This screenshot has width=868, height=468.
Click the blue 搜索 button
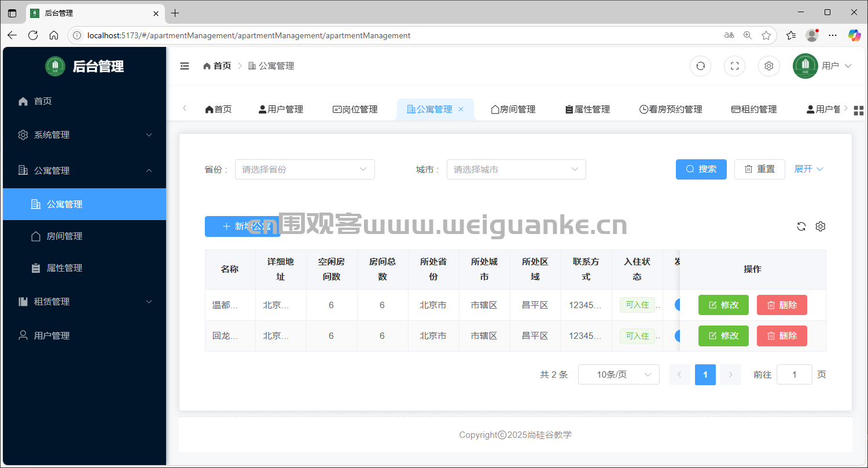point(701,169)
